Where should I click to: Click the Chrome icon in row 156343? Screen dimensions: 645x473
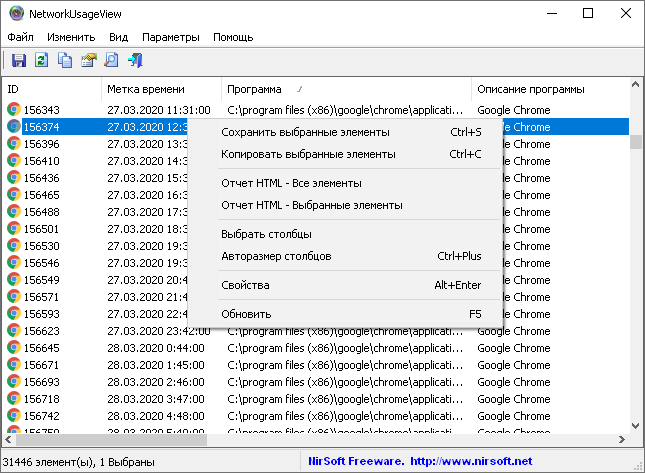[x=14, y=110]
